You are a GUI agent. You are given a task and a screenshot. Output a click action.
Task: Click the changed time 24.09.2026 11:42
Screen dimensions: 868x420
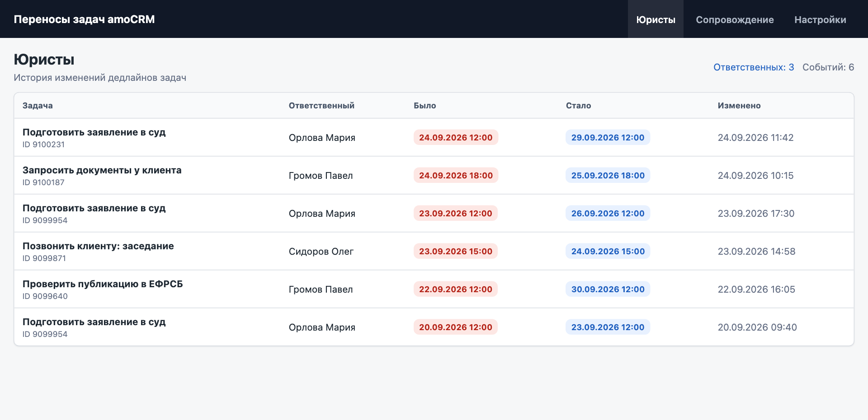[x=755, y=138]
